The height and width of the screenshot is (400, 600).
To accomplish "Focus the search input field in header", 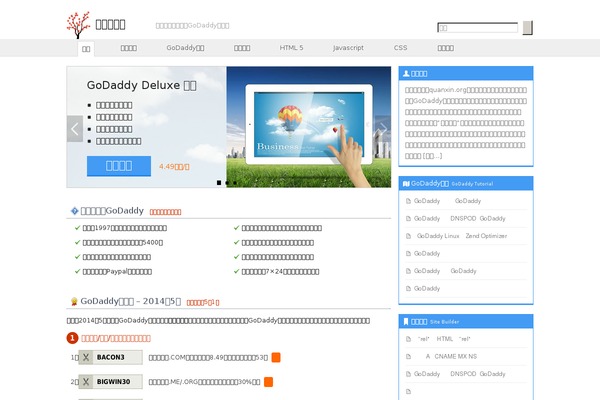I will [478, 28].
